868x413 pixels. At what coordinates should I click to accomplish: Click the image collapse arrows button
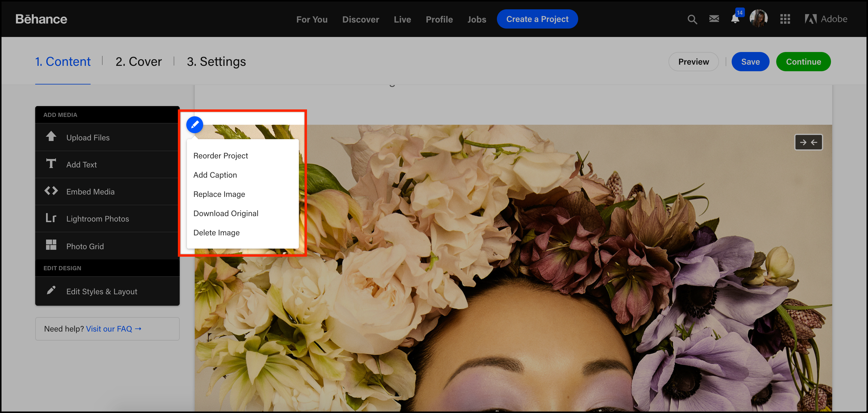(808, 143)
